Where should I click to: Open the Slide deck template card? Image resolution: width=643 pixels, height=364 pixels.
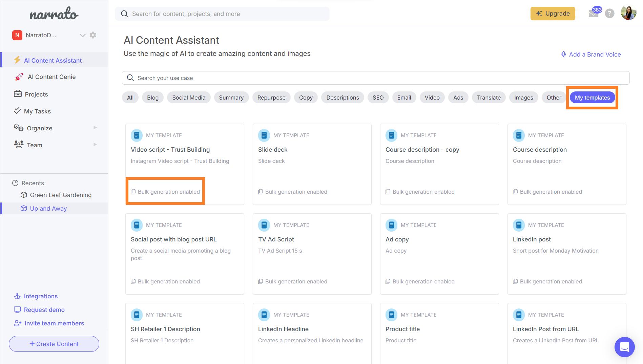312,164
